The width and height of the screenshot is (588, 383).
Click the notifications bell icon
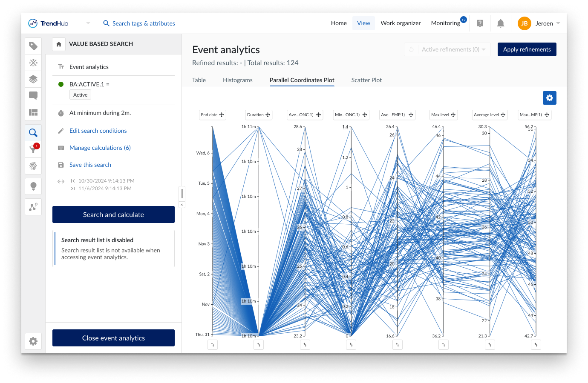[x=501, y=23]
